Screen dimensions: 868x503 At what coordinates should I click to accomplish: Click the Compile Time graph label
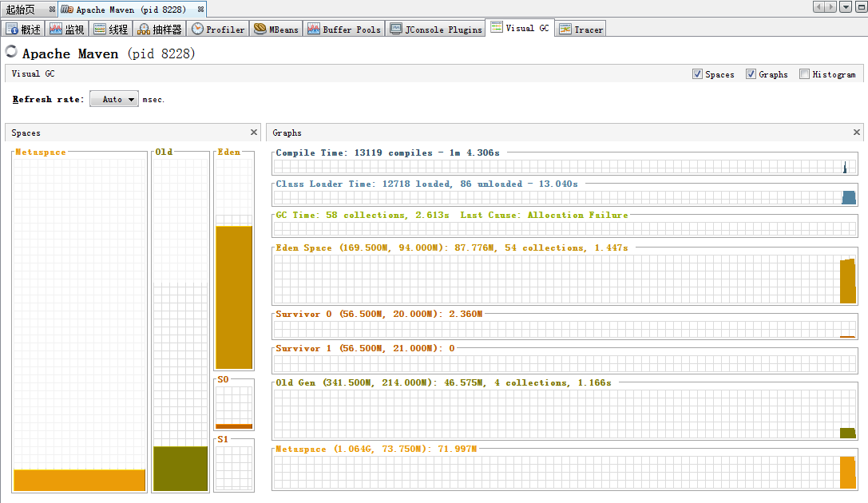(x=387, y=152)
